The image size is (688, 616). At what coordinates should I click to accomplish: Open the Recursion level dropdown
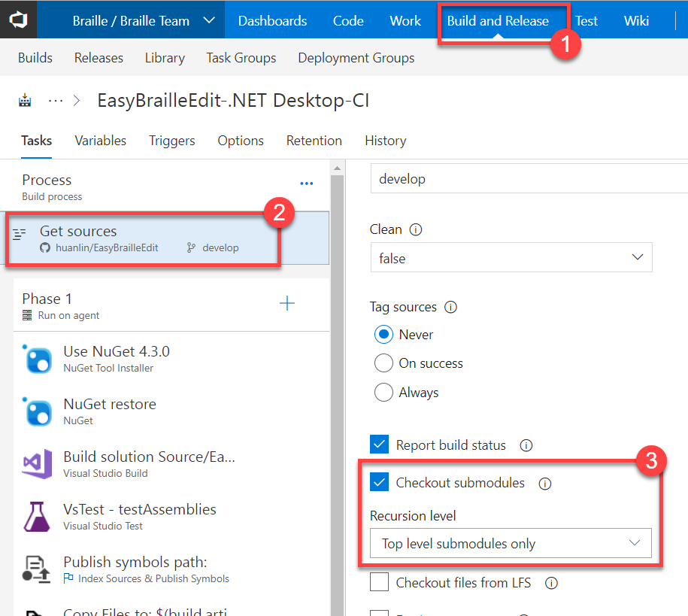point(511,543)
